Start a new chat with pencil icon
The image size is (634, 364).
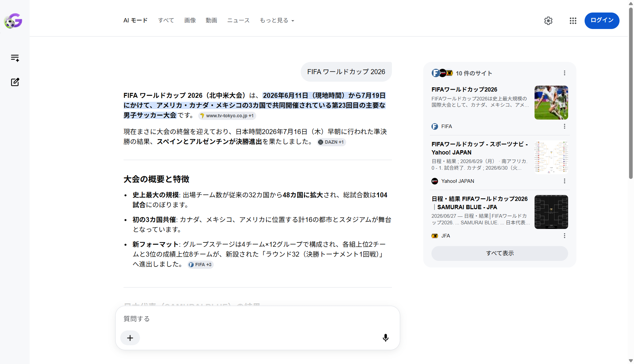click(x=15, y=82)
